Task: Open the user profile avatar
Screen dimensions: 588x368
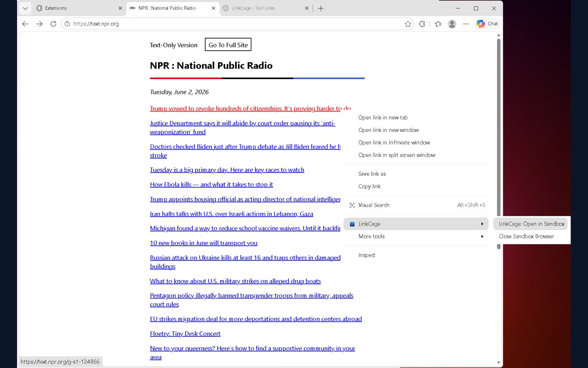Action: 452,24
